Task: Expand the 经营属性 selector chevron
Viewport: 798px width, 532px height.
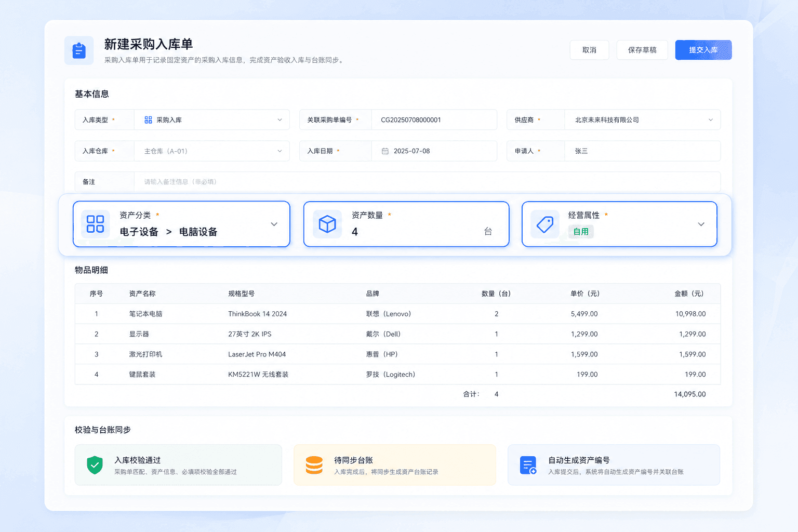Action: click(x=701, y=224)
